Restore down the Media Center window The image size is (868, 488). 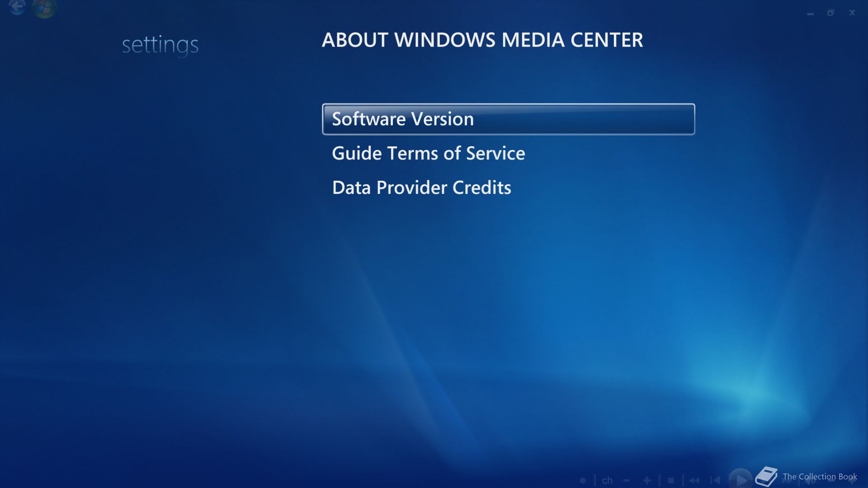pos(830,13)
